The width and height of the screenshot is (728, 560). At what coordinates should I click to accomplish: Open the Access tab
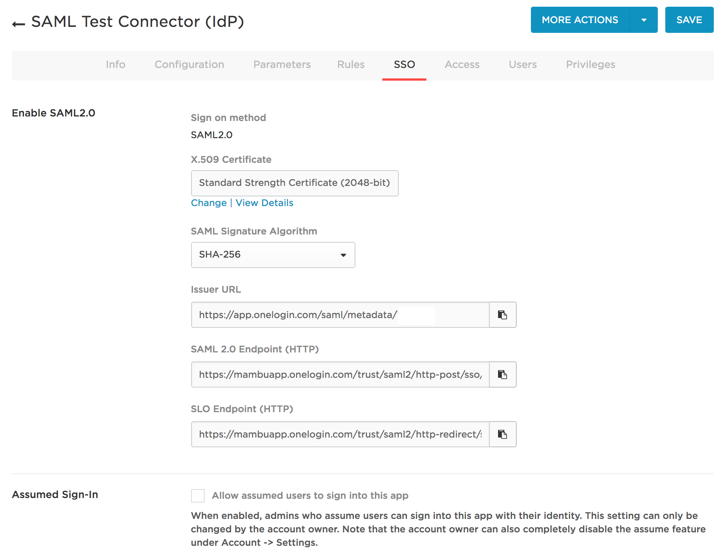point(462,65)
